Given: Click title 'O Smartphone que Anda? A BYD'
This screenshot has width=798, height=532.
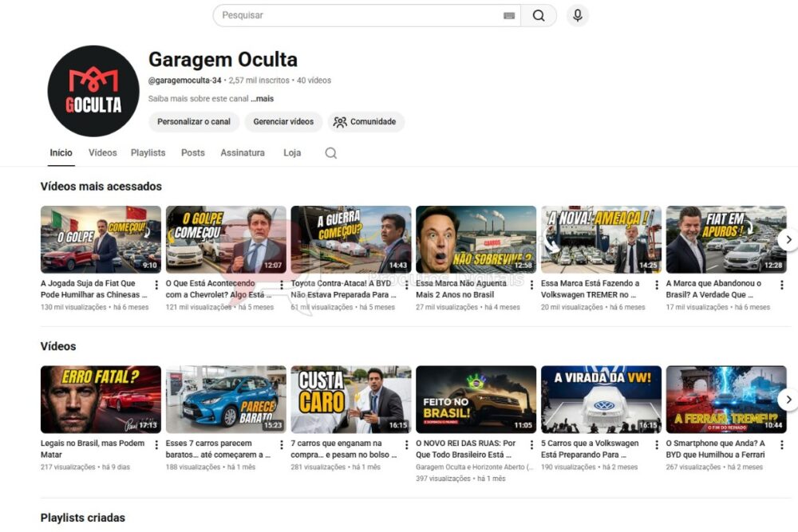Looking at the screenshot, I should (x=716, y=448).
